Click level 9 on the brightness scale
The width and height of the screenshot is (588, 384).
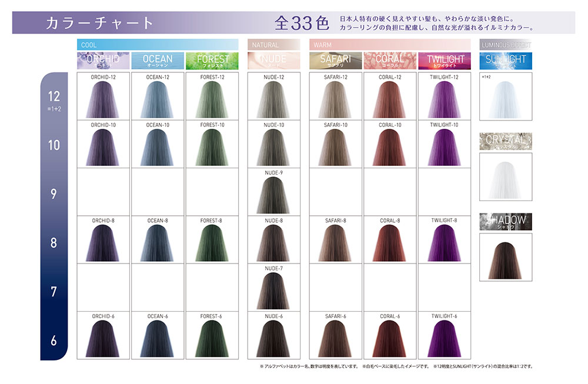tap(54, 193)
